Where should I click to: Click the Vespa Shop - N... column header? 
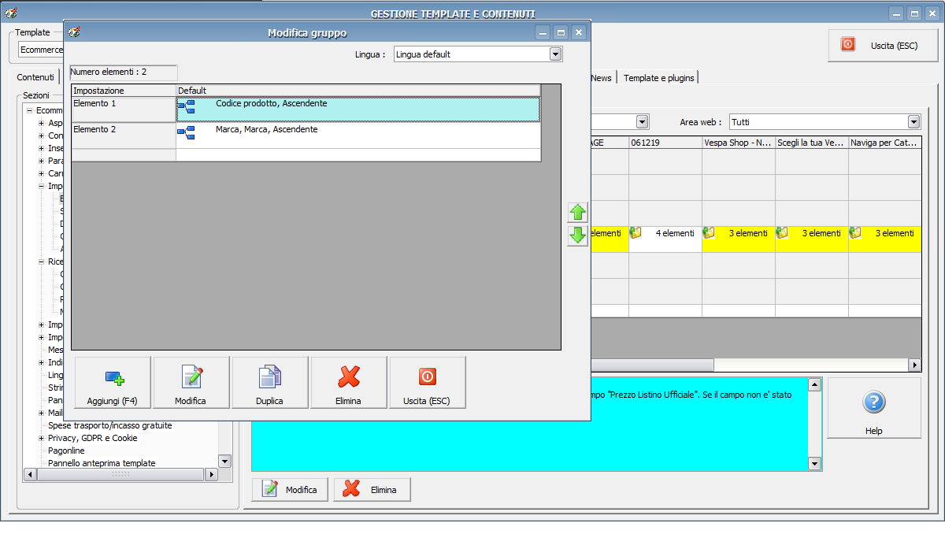tap(738, 143)
